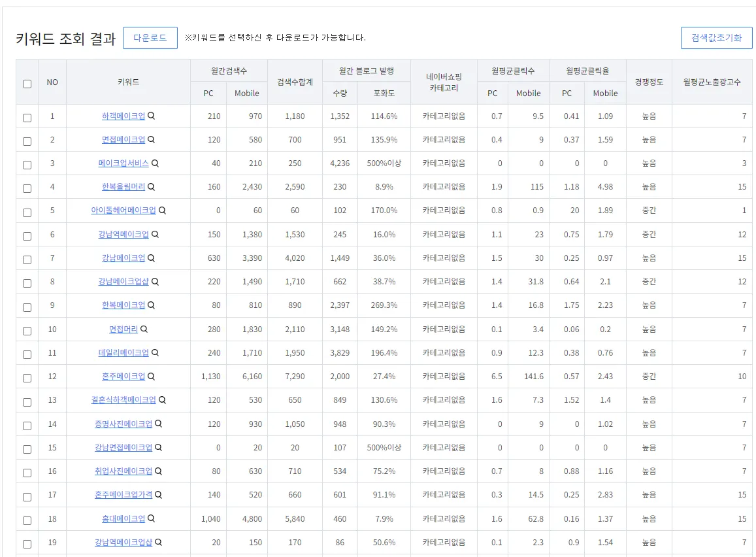The width and height of the screenshot is (756, 557).
Task: Click the magnifier icon next to 결혼식하객메이크업
Action: [x=162, y=400]
